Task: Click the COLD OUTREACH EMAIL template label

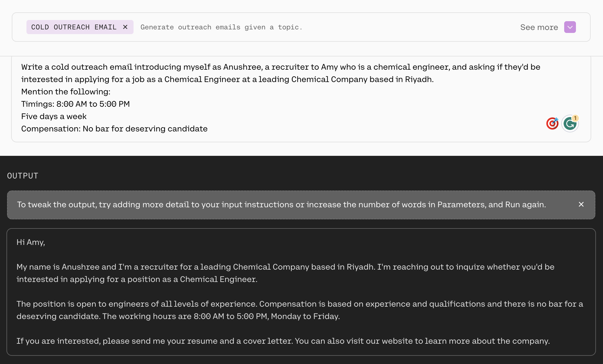Action: click(74, 27)
